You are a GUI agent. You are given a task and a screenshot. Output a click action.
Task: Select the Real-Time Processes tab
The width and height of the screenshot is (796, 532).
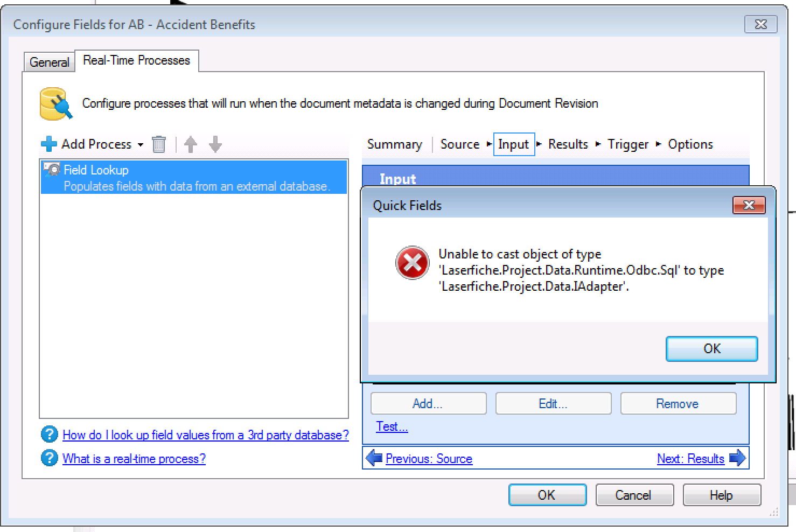(x=137, y=60)
